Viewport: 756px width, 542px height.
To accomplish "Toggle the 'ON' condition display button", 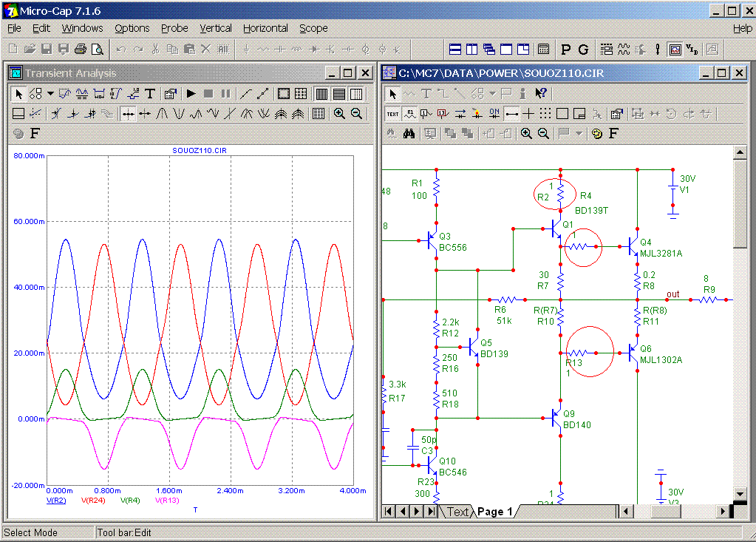I will point(494,114).
